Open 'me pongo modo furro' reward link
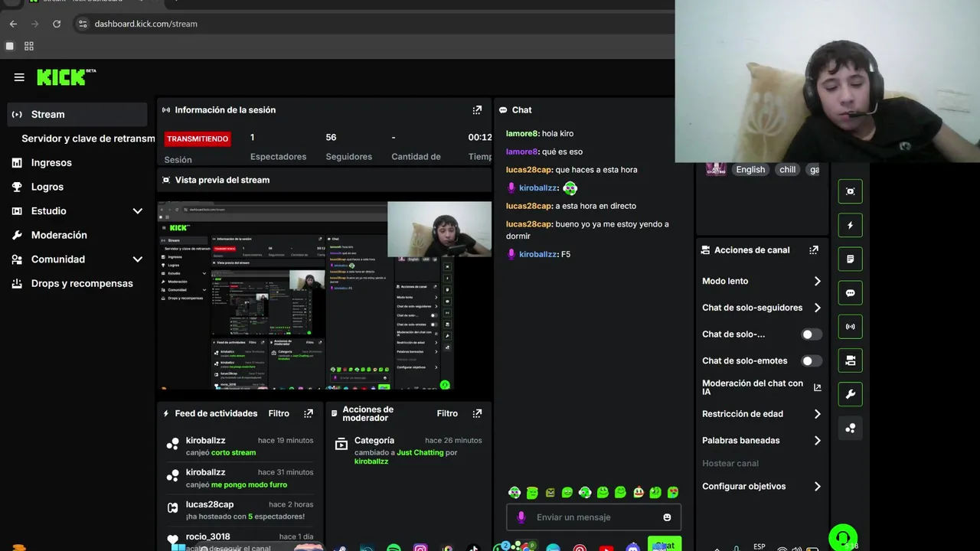 coord(249,484)
